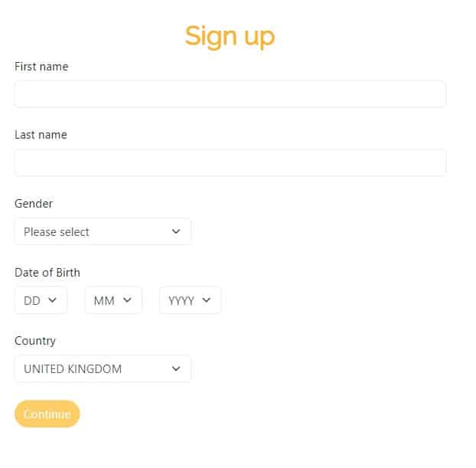Open the YYYY year dropdown
476x468 pixels.
(x=190, y=300)
